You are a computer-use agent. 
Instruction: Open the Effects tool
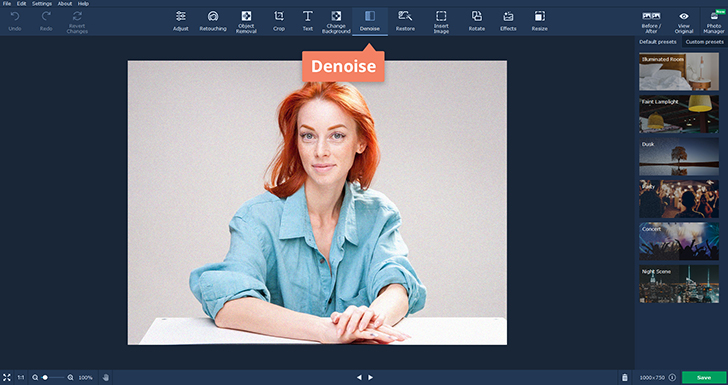508,21
